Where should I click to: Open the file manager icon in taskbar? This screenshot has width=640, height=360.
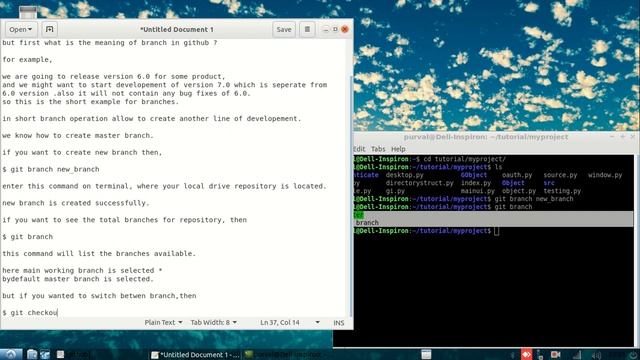[32, 354]
